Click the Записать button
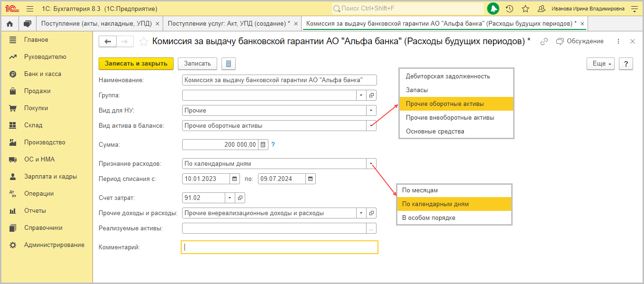 coord(197,64)
